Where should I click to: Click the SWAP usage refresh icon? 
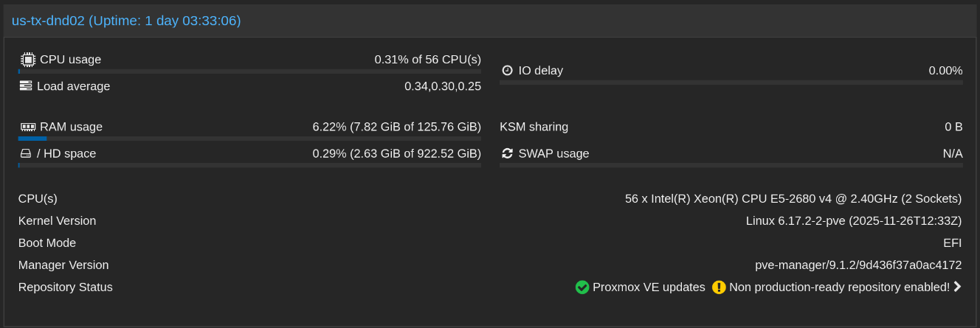507,154
